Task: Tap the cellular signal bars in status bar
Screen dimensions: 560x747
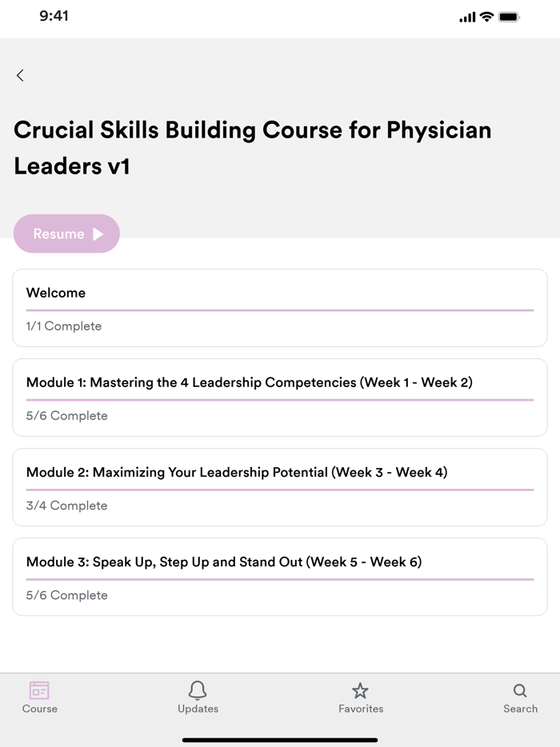Action: (466, 15)
